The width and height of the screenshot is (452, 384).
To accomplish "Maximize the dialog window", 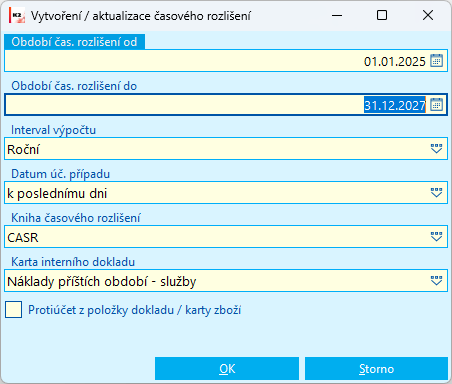I will pyautogui.click(x=382, y=15).
